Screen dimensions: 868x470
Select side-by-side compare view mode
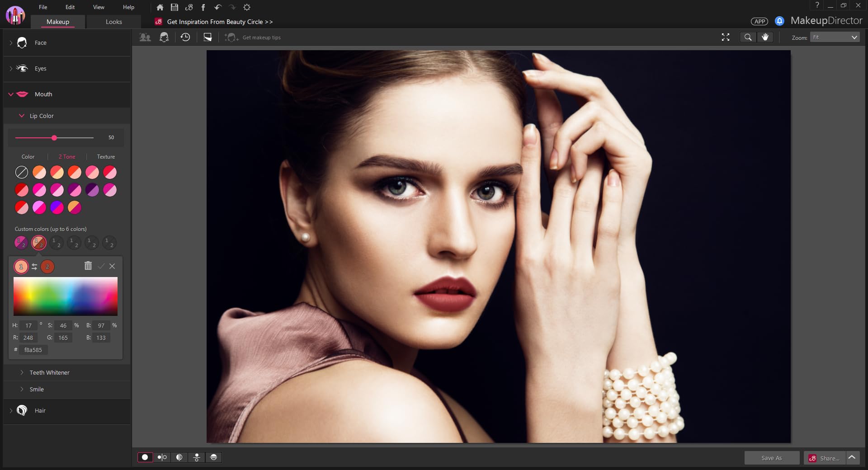pos(162,457)
